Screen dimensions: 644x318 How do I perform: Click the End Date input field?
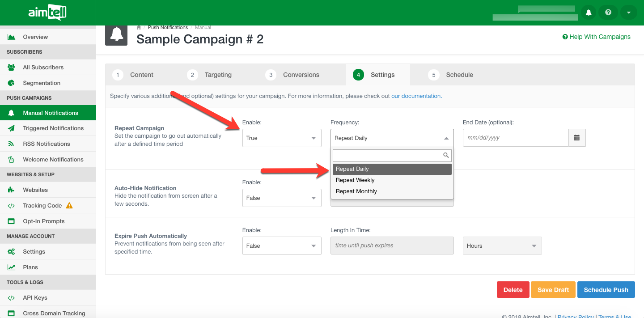(515, 138)
